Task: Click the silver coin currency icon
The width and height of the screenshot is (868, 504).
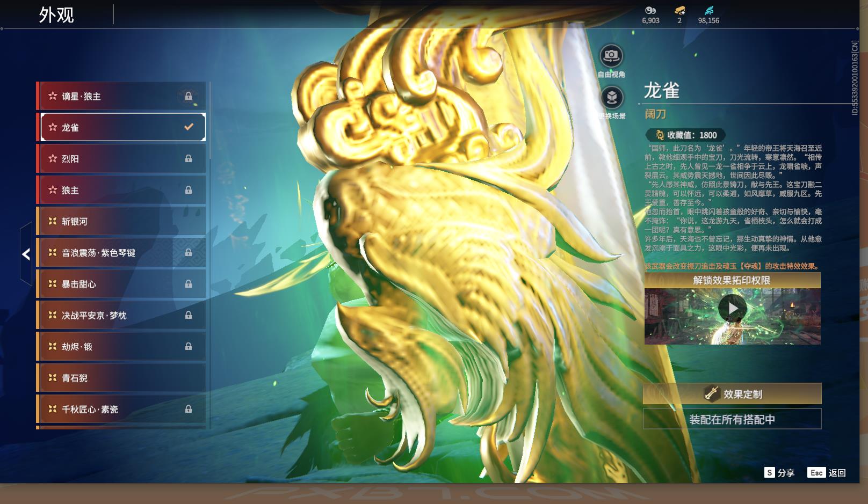Action: (650, 10)
